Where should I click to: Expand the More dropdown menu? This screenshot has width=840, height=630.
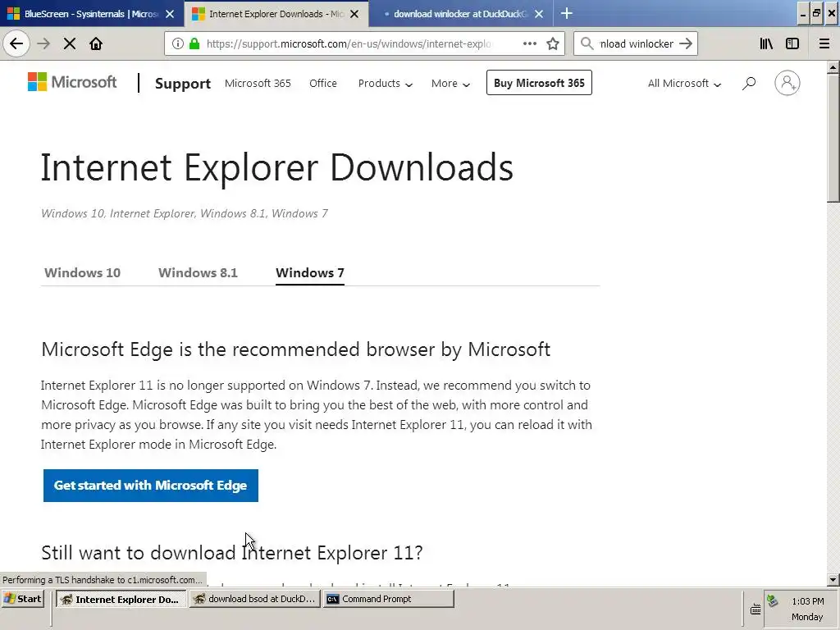click(x=450, y=84)
